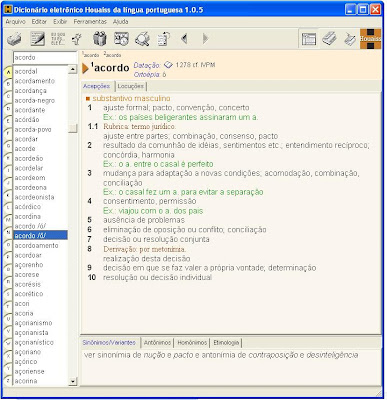The image size is (387, 400).
Task: Jump to letter T index tab
Action: [8, 306]
